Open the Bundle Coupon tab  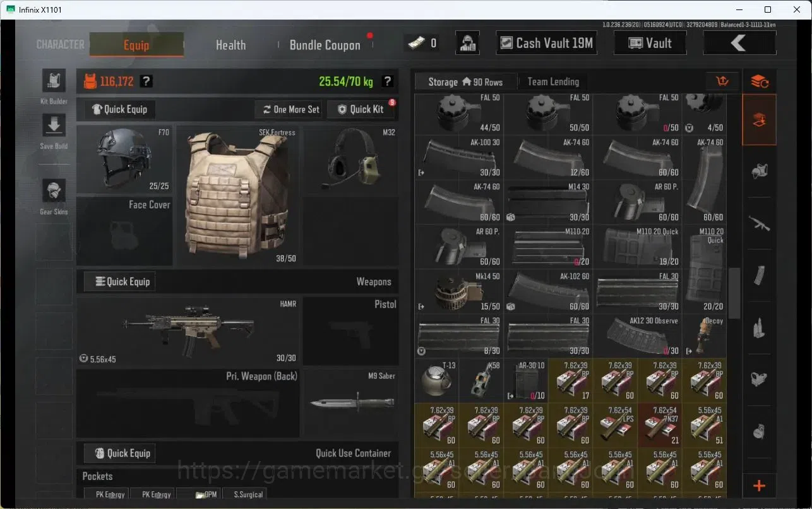click(x=325, y=45)
